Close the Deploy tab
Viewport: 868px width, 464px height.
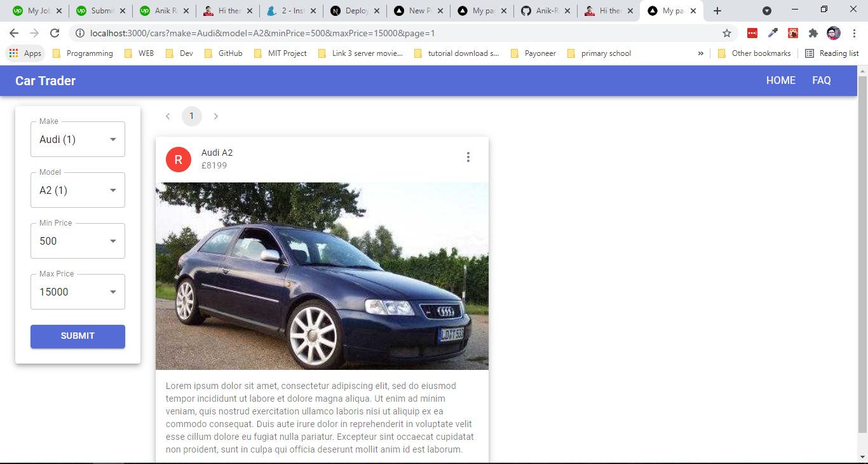coord(377,11)
